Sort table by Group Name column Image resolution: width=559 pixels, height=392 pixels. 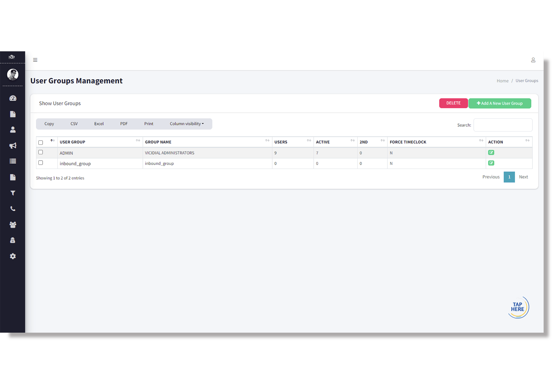coord(158,142)
